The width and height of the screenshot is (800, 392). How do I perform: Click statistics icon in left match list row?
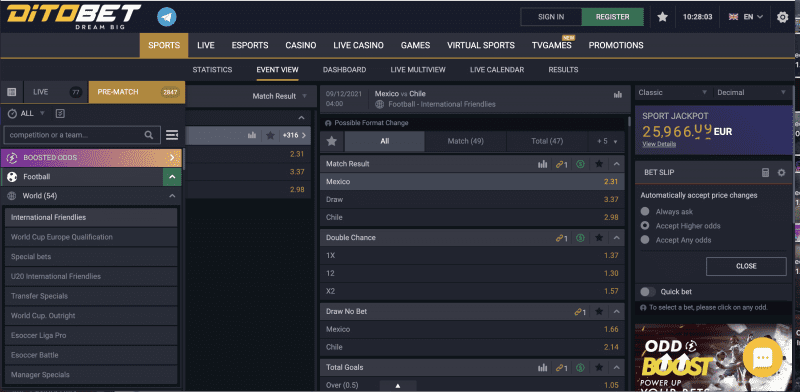click(252, 135)
